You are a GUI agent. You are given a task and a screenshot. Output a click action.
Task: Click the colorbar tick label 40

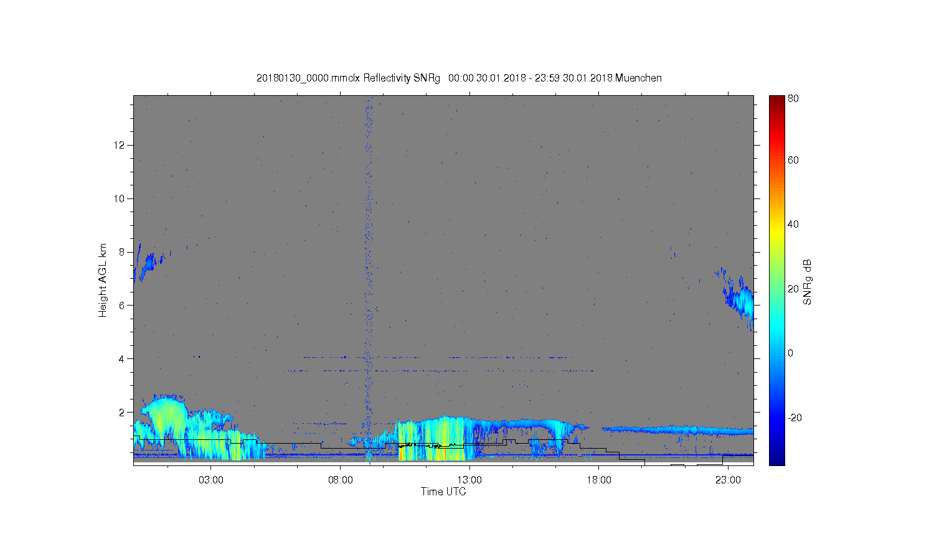coord(793,225)
